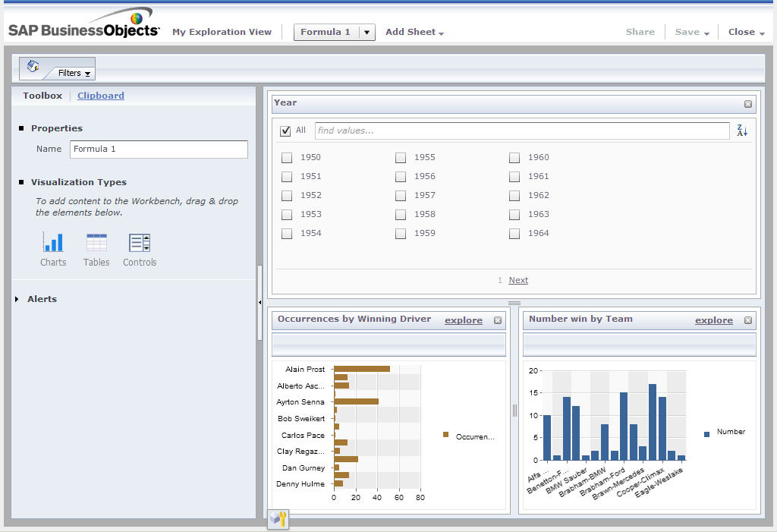Click the filter cube icon above Filters

[x=33, y=66]
